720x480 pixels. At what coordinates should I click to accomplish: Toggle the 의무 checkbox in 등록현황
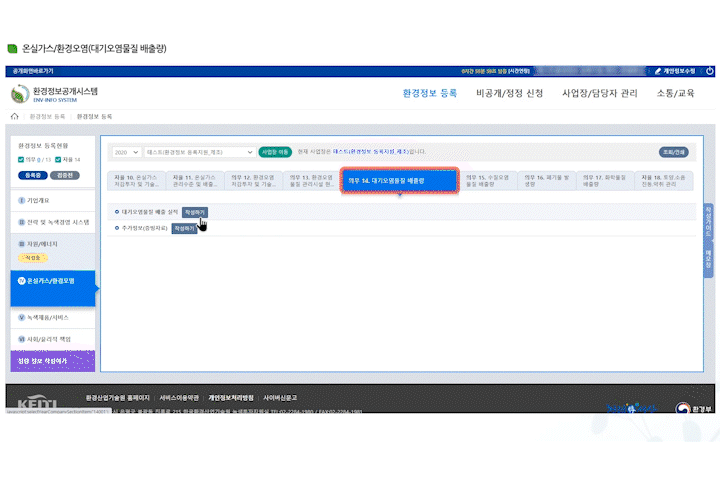coord(22,159)
